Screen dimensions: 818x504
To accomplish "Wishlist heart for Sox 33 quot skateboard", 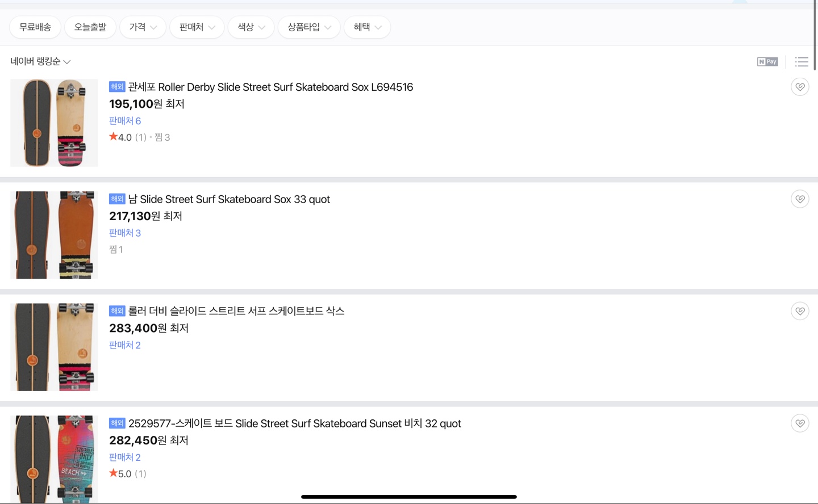I will [800, 199].
